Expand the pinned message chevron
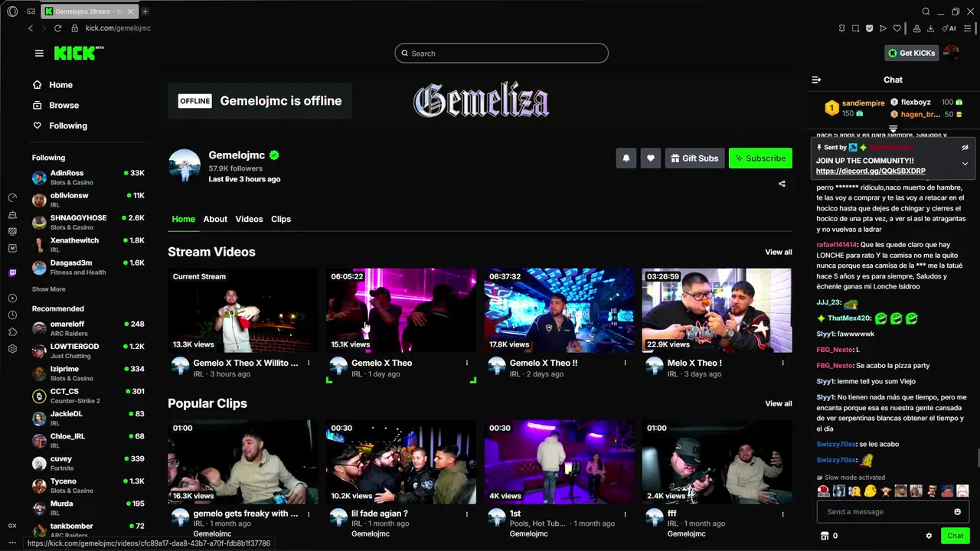 pyautogui.click(x=965, y=164)
